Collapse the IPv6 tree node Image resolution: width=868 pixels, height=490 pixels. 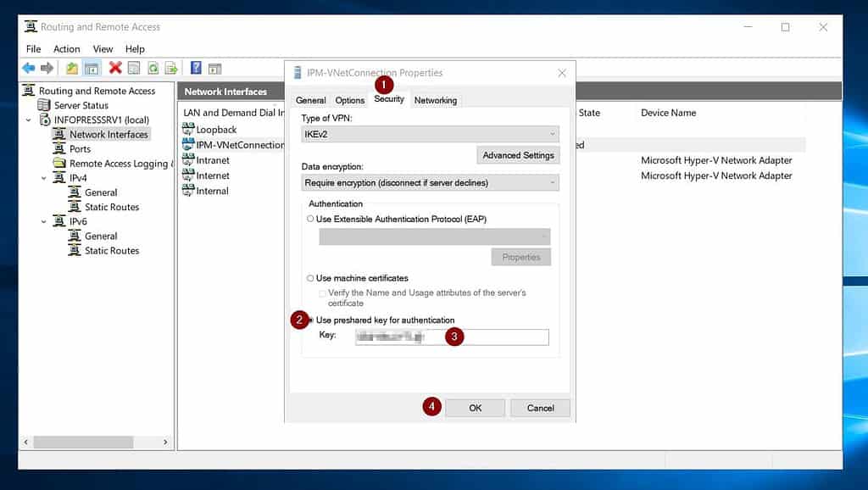click(x=44, y=221)
